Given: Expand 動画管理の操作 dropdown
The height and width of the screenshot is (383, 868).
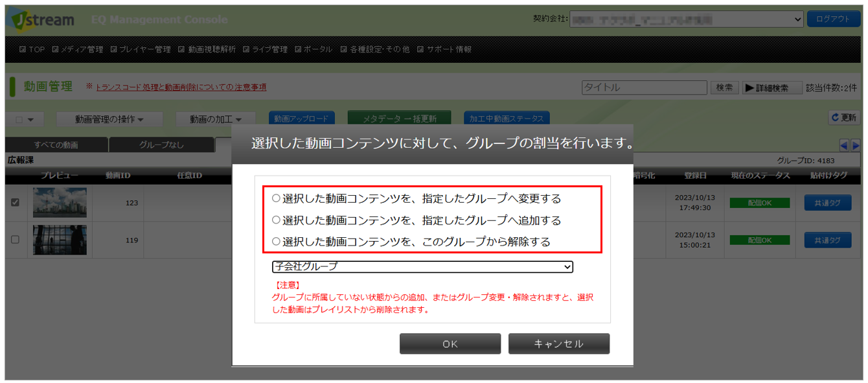Looking at the screenshot, I should tap(109, 119).
